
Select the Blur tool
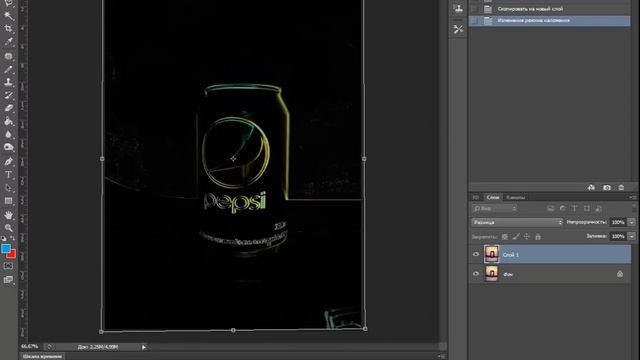click(8, 134)
